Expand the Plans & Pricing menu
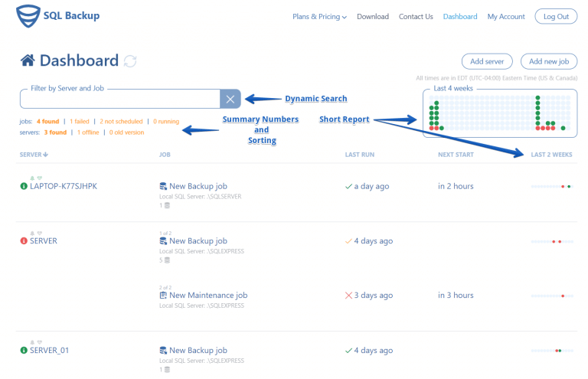 coord(319,17)
